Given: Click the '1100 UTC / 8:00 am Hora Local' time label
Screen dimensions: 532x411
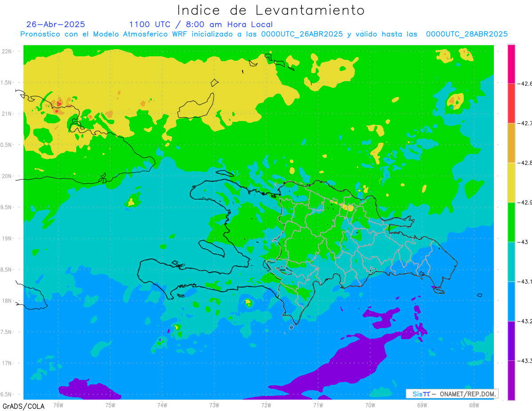Looking at the screenshot, I should point(201,24).
